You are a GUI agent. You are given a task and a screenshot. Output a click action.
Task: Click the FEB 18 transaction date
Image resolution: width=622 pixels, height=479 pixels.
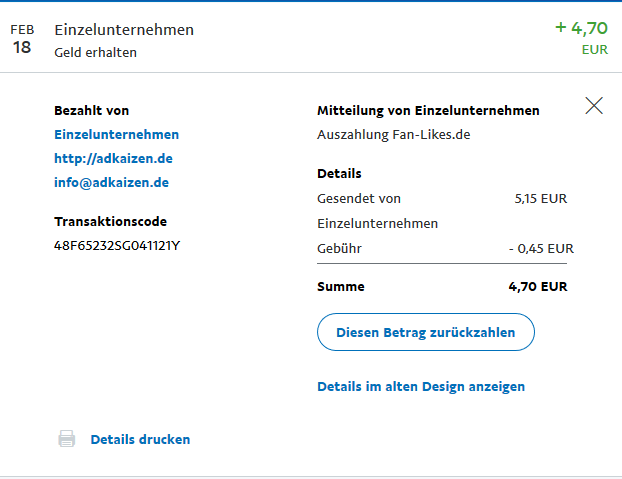[22, 40]
